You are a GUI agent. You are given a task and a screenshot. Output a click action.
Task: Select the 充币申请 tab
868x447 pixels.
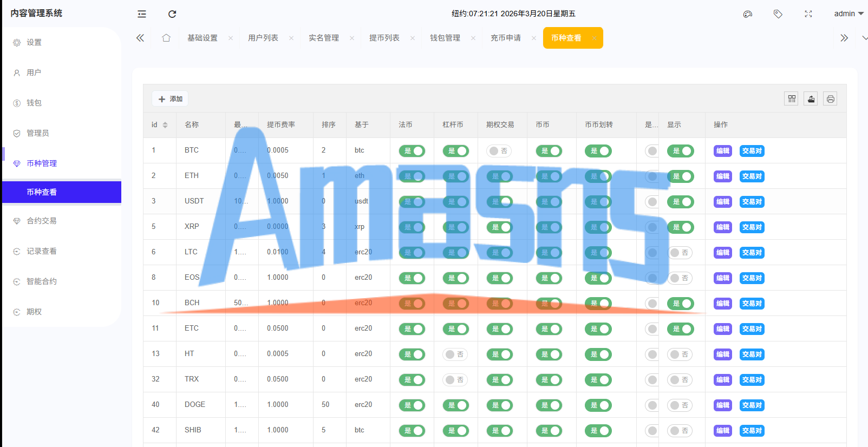click(506, 38)
